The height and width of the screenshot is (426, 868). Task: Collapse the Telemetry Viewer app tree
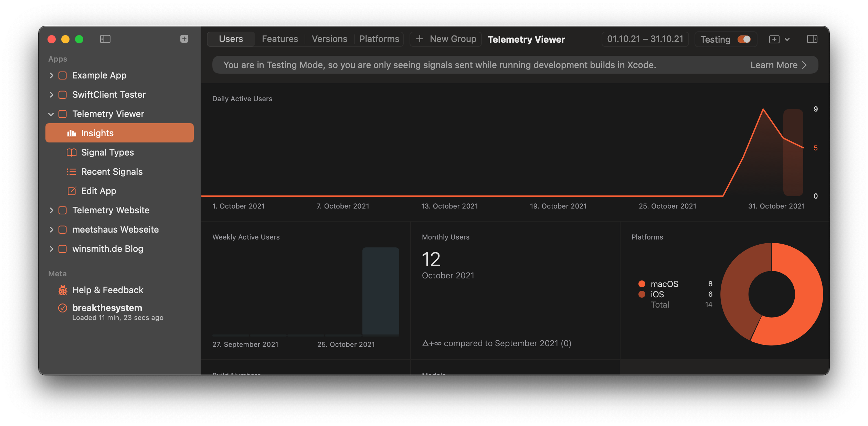51,114
